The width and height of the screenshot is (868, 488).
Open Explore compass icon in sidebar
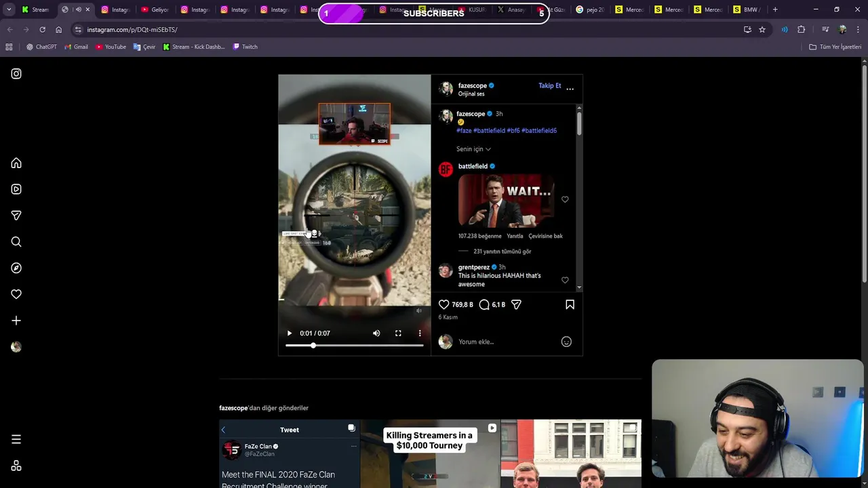[x=16, y=268]
